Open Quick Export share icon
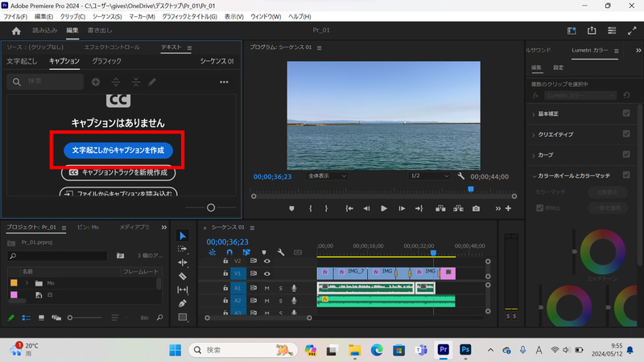The height and width of the screenshot is (362, 644). coord(592,31)
